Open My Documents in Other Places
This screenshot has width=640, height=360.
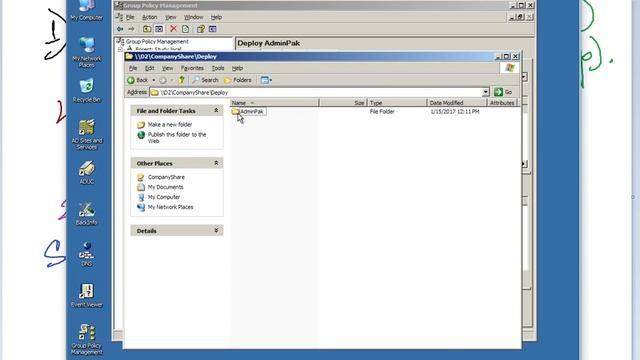point(165,187)
